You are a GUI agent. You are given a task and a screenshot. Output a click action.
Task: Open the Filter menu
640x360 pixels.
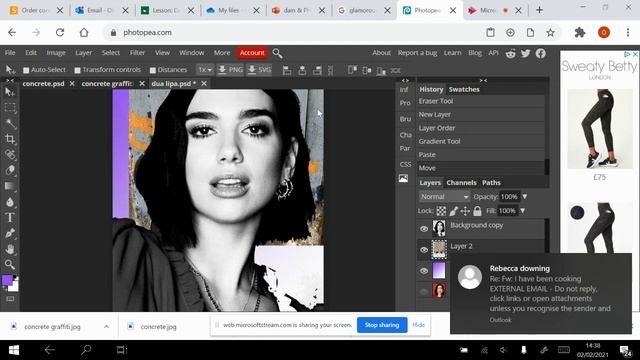pyautogui.click(x=137, y=53)
